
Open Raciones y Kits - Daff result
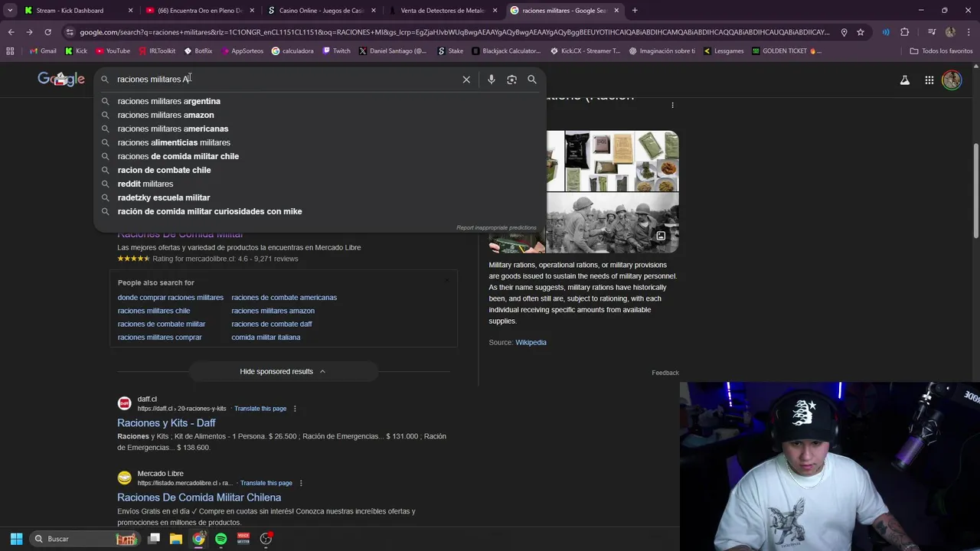166,422
